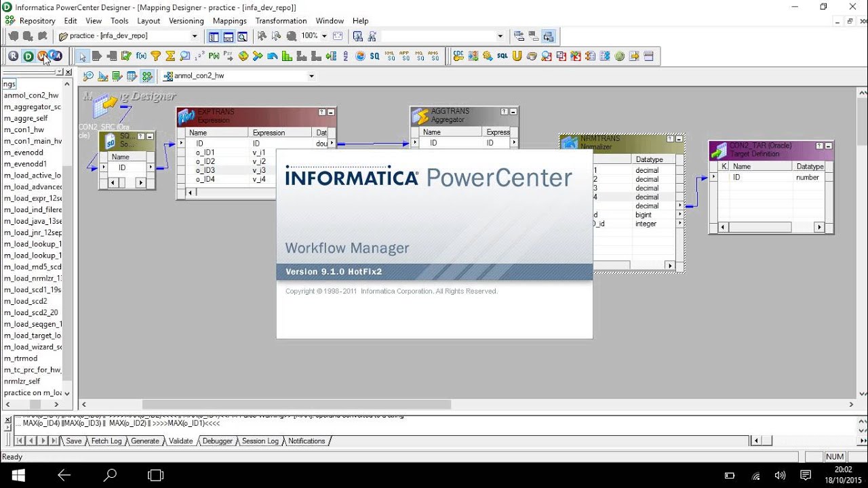The width and height of the screenshot is (868, 488).
Task: Add a Rank transformation (bar chart icon)
Action: click(287, 56)
